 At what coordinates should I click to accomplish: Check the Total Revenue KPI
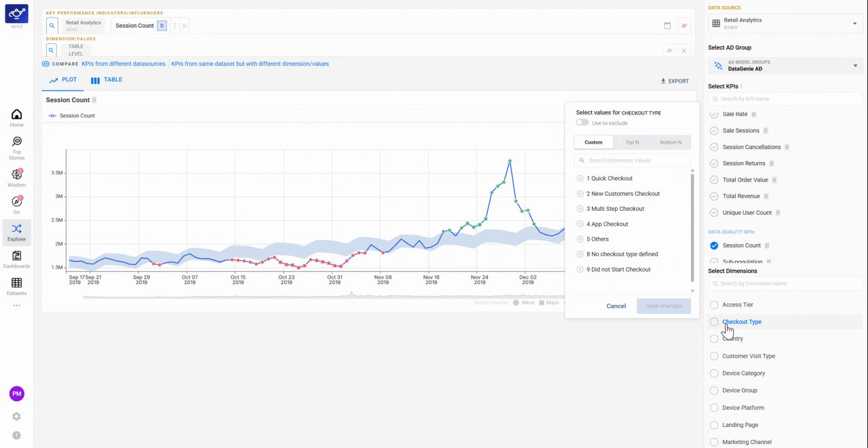tap(714, 196)
